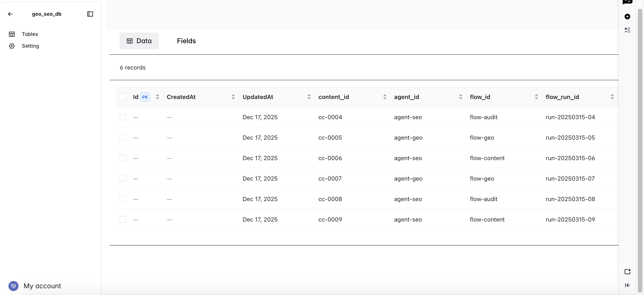Sort by the content_id column arrows
644x295 pixels.
point(385,97)
